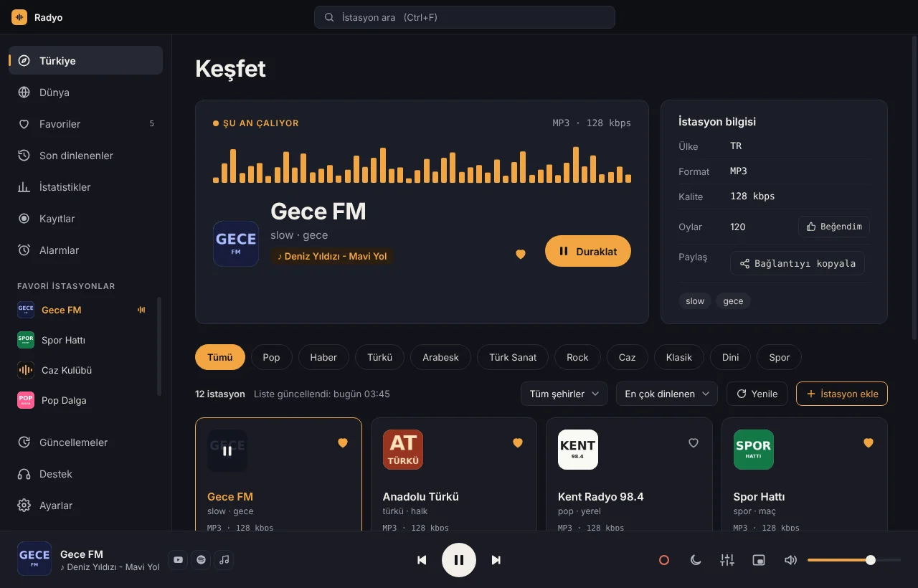Toggle favorite on Anadolu Türkü card
Screen dimensions: 918x588
click(x=518, y=443)
